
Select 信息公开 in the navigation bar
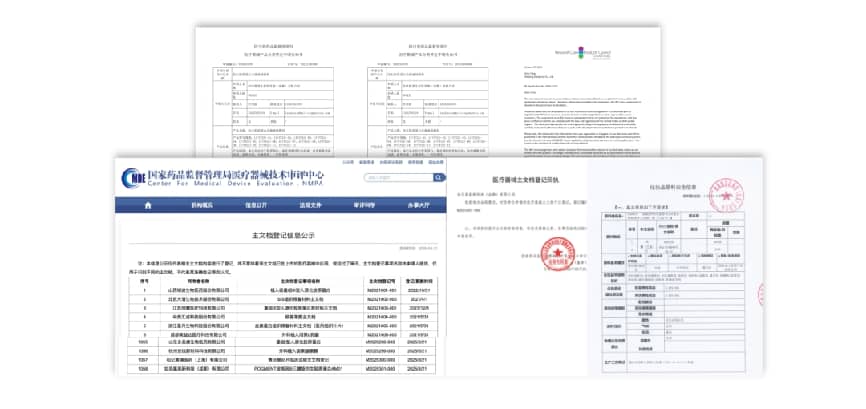click(x=257, y=204)
